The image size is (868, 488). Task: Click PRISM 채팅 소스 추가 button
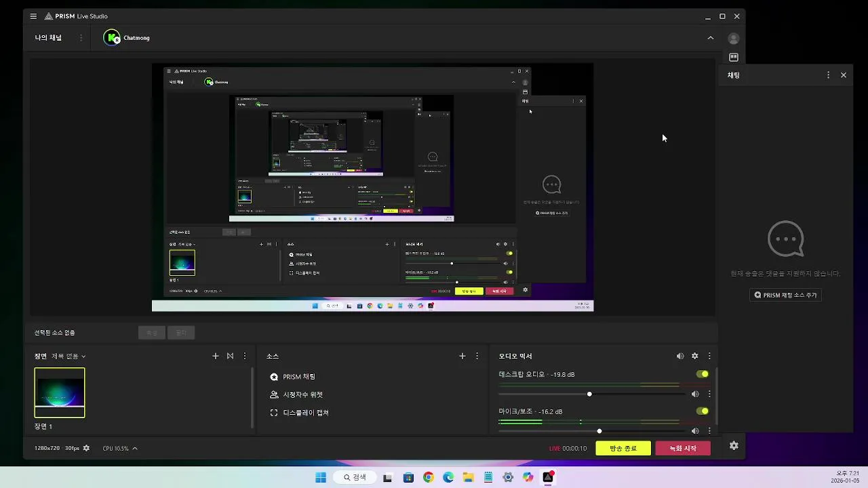click(x=786, y=295)
